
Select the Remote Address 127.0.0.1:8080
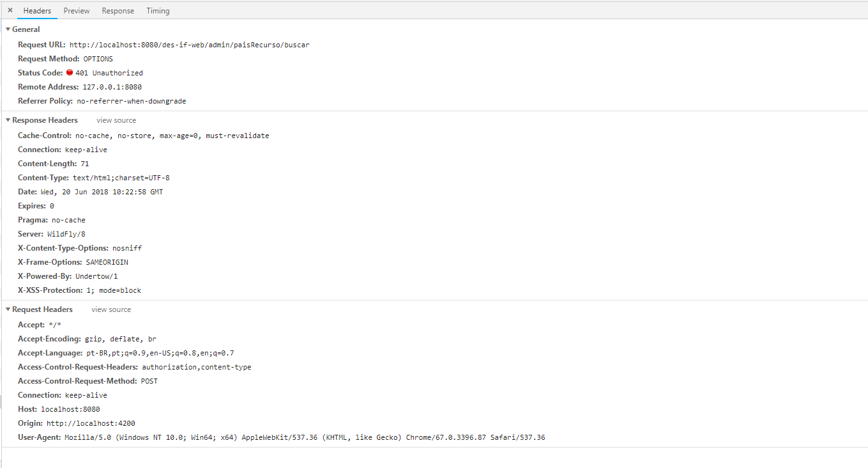112,87
